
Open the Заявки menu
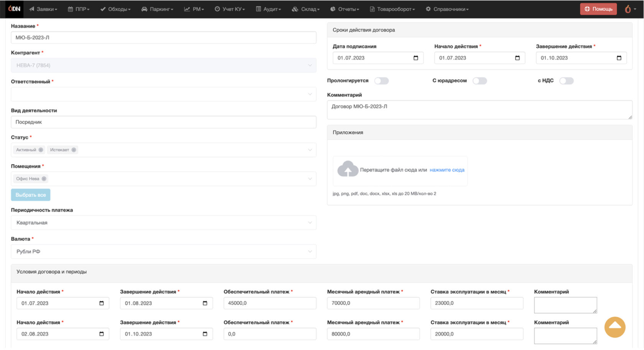(x=43, y=9)
